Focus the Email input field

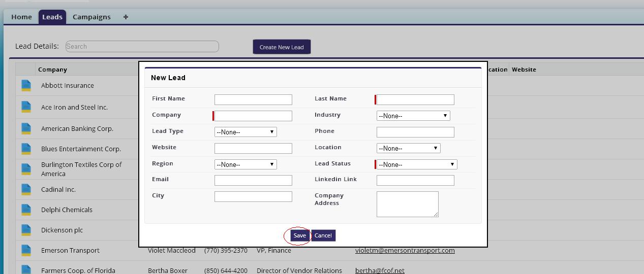click(253, 180)
